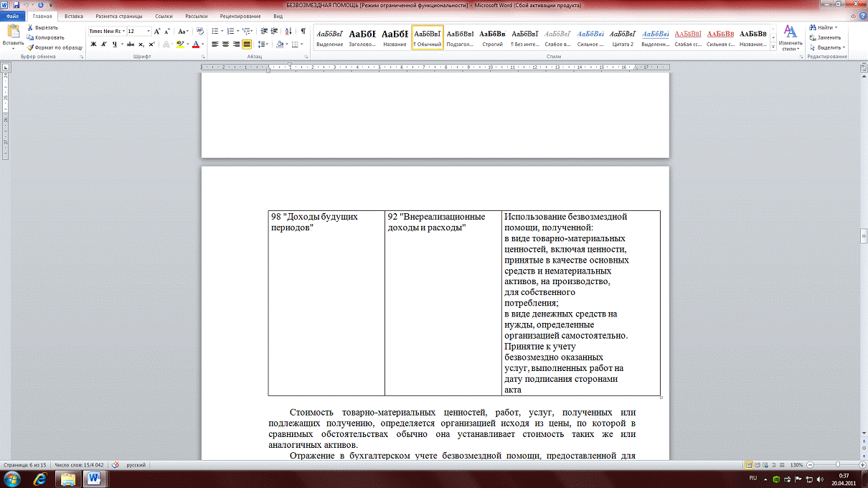Click the increase font size icon
This screenshot has width=868, height=488.
[158, 32]
